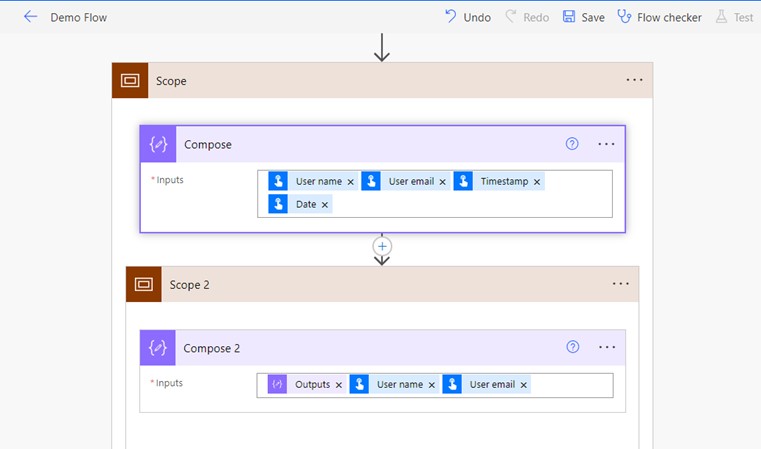The image size is (761, 449).
Task: Open the Scope 2 ellipsis menu
Action: click(621, 283)
